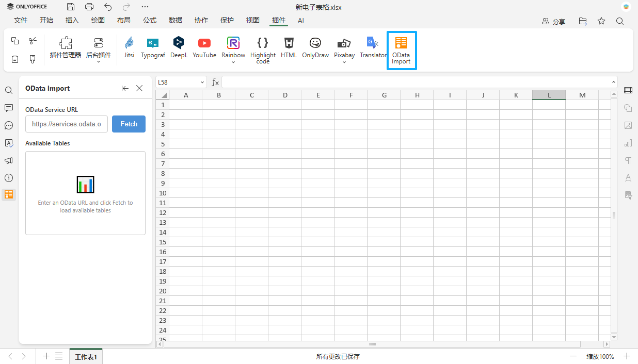Click the OData Service URL input field
Viewport: 638px width, 364px height.
66,124
